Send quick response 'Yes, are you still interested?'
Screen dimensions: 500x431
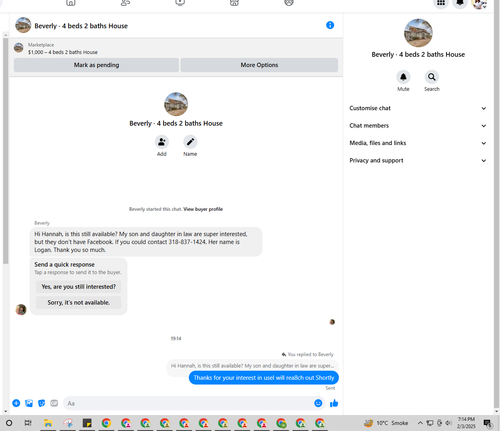(78, 287)
